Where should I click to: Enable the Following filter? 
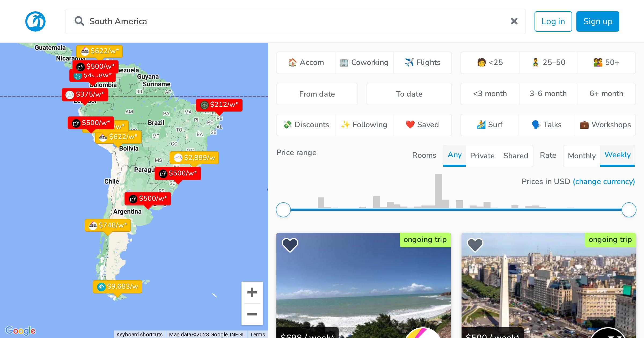pyautogui.click(x=364, y=125)
